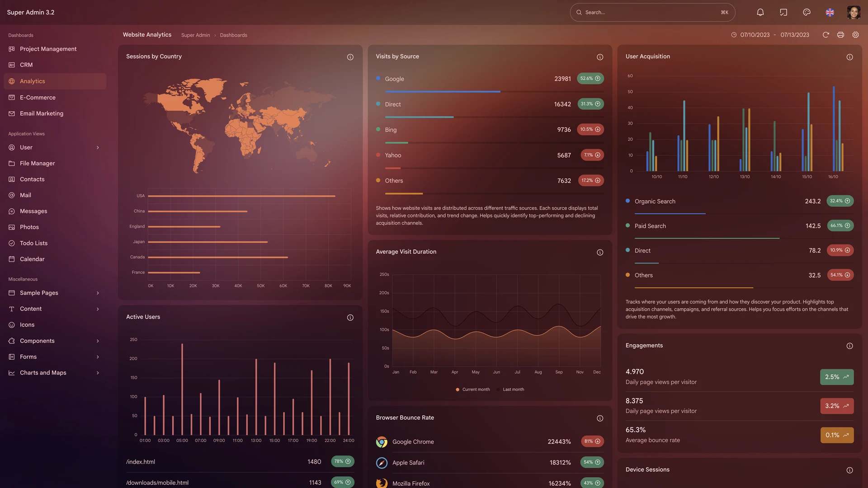This screenshot has width=868, height=488.
Task: Open the start date 07/10/2023 picker
Action: click(x=755, y=35)
